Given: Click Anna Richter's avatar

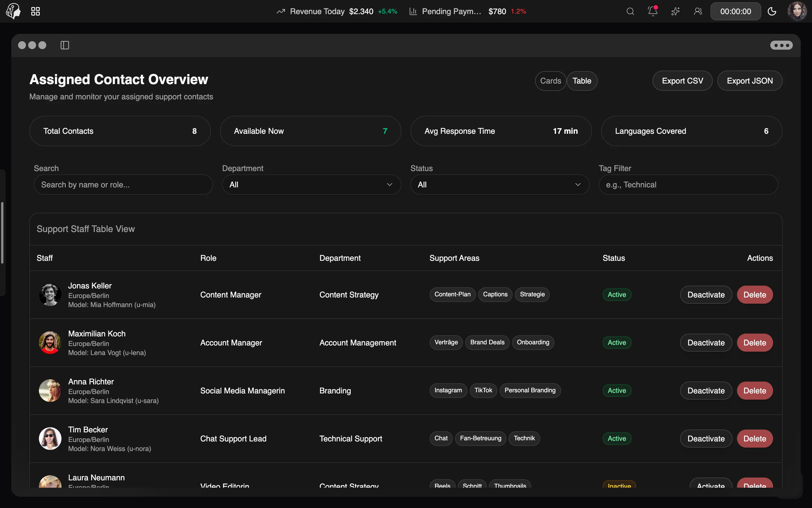Looking at the screenshot, I should pos(50,391).
